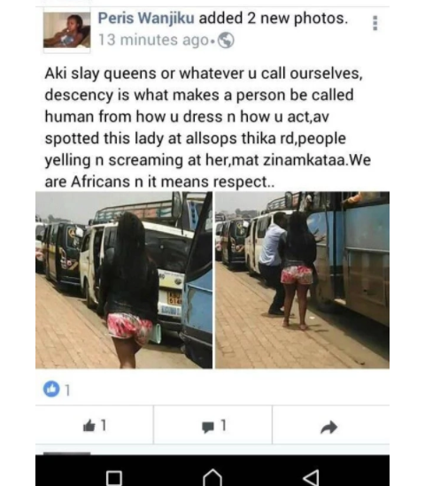Open the left photo of the post
This screenshot has width=448, height=486.
coord(124,280)
